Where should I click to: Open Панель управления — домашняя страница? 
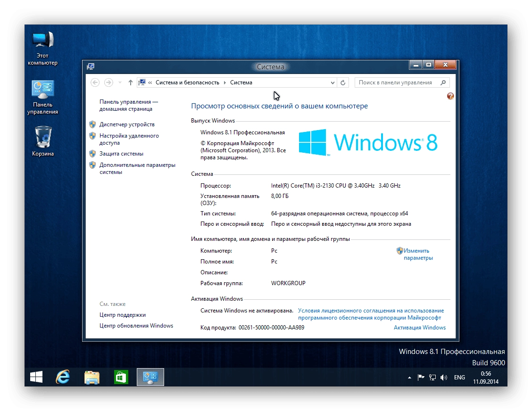click(x=129, y=105)
